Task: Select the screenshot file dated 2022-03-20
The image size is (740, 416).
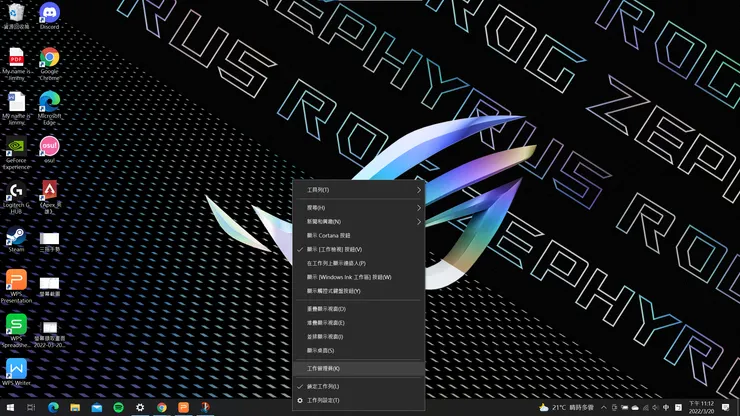Action: coord(50,334)
